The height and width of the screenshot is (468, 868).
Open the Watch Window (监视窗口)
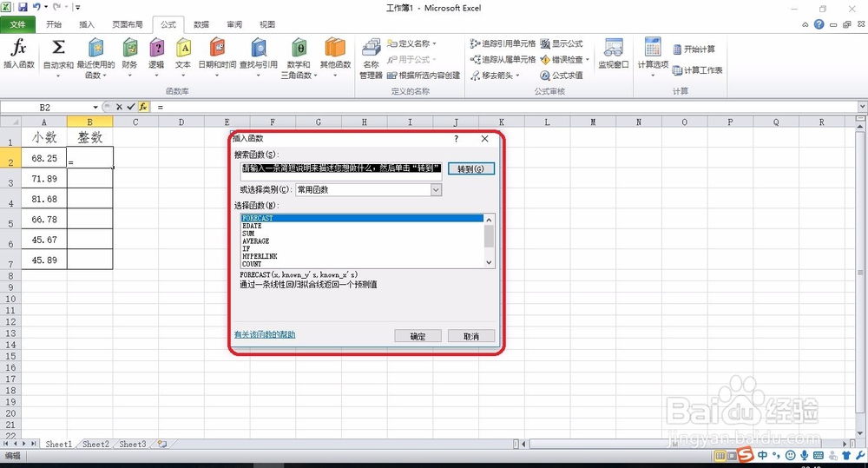tap(614, 54)
